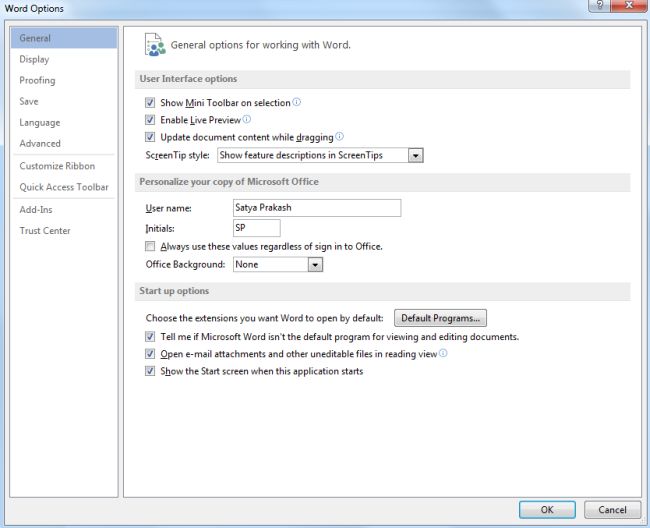Click Cancel to discard changes
Image resolution: width=650 pixels, height=528 pixels.
(x=612, y=509)
